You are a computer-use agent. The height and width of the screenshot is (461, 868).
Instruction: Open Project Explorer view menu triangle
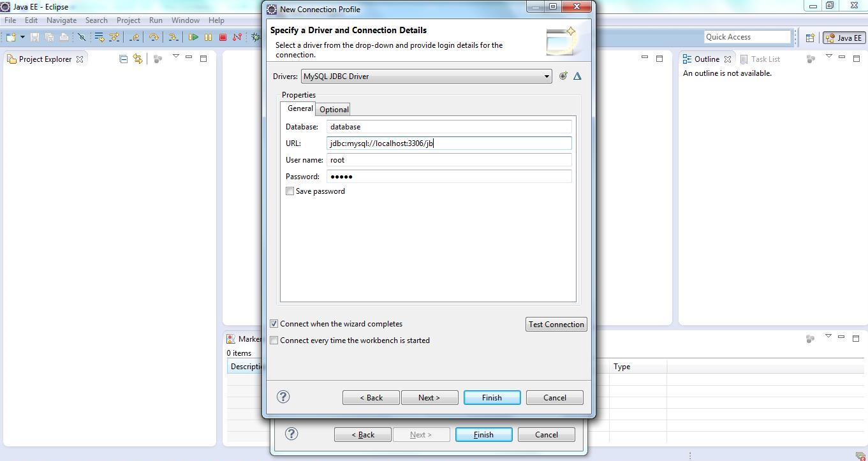pos(175,56)
